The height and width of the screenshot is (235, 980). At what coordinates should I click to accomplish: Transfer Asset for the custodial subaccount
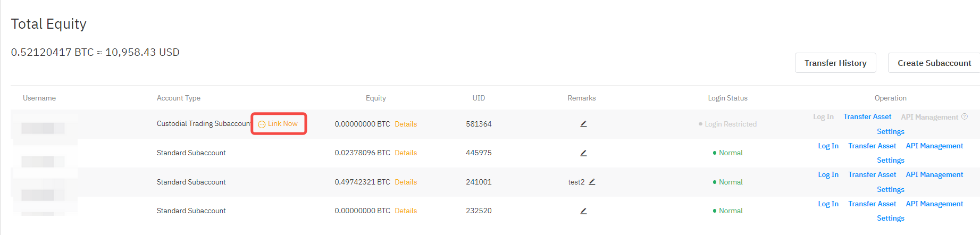[867, 117]
